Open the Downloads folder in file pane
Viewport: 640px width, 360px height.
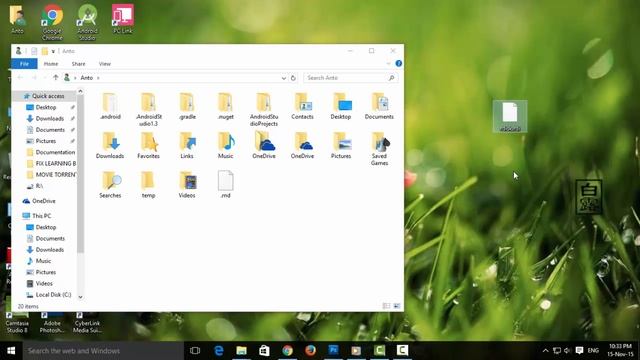[110, 145]
